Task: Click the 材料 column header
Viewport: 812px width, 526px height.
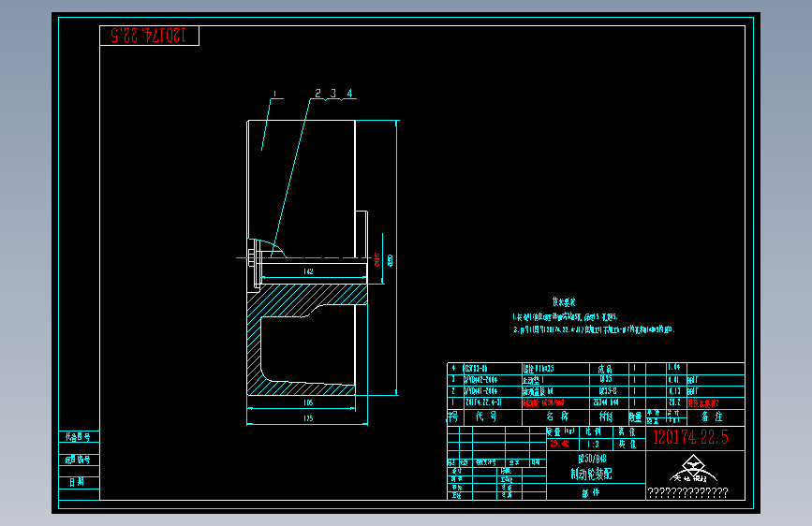Action: (606, 416)
